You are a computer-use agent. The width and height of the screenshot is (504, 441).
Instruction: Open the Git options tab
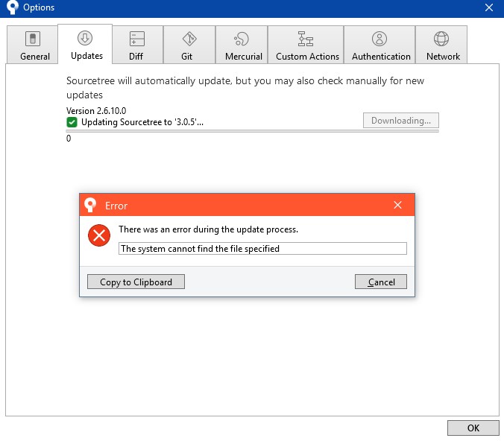tap(189, 45)
